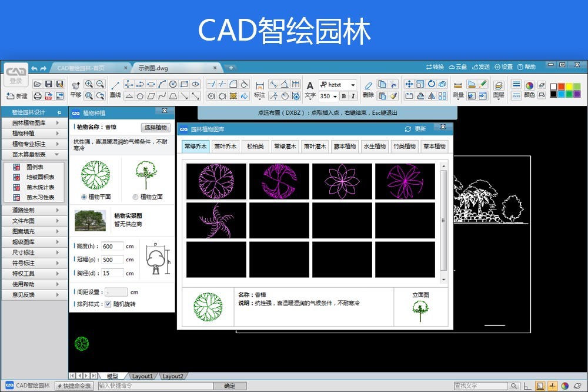Switch to CAD智绘园林-首页 document tab
588x392 pixels.
coord(85,68)
